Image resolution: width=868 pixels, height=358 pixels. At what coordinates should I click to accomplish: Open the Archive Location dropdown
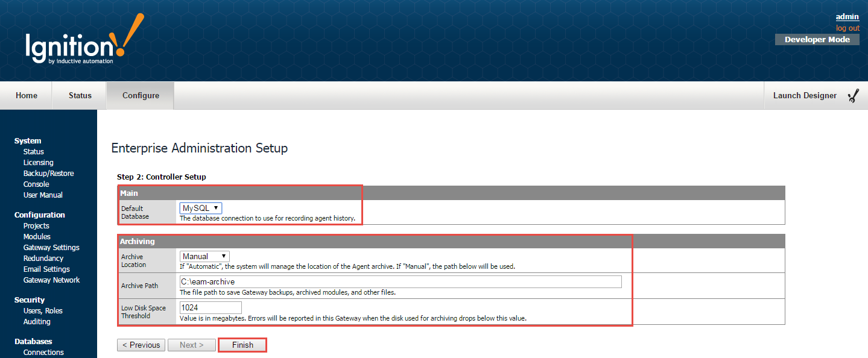(x=204, y=256)
